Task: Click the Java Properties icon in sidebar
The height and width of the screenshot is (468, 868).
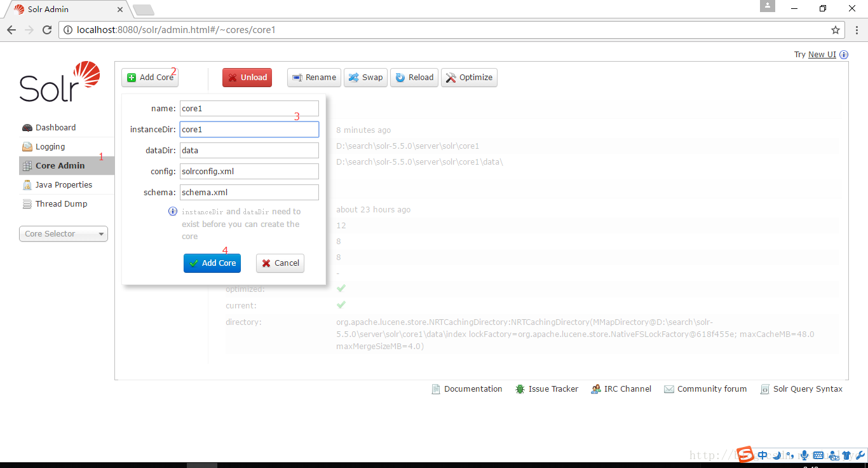Action: point(27,185)
